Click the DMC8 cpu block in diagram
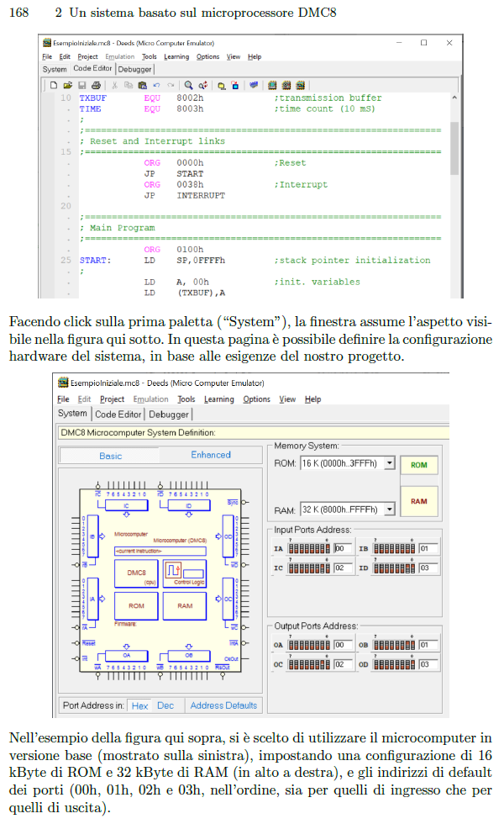The width and height of the screenshot is (504, 824). 136,573
